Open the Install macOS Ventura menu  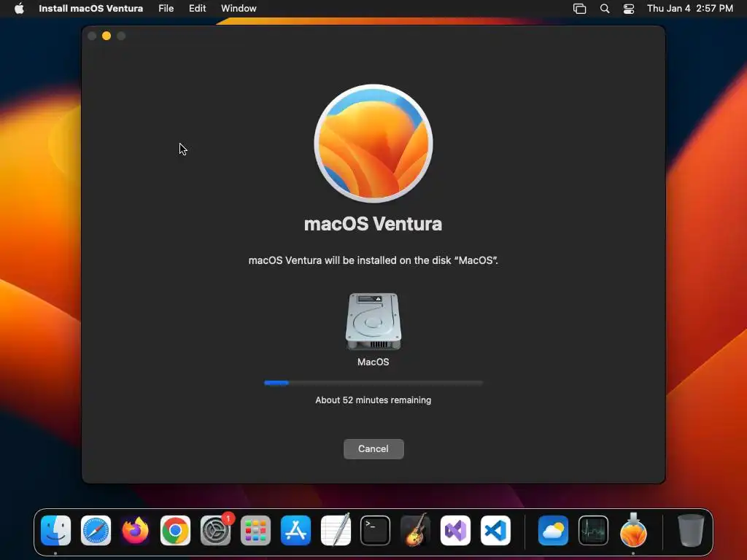point(91,9)
